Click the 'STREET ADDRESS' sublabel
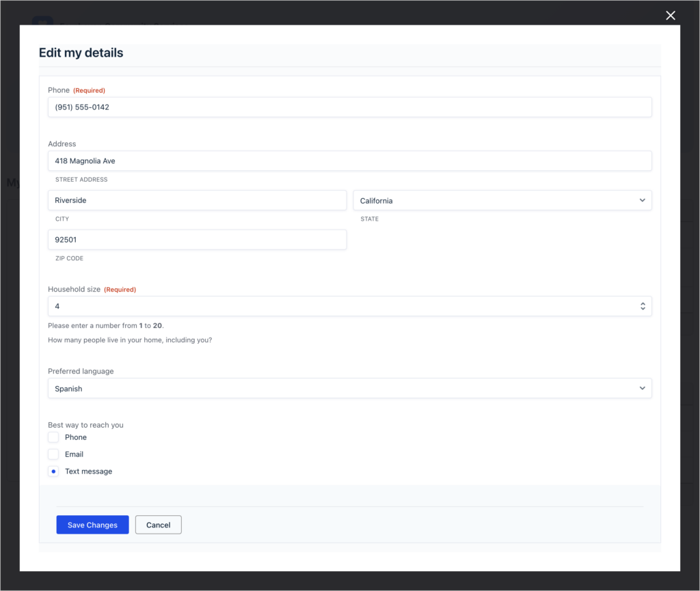Viewport: 700px width, 591px height. point(81,179)
